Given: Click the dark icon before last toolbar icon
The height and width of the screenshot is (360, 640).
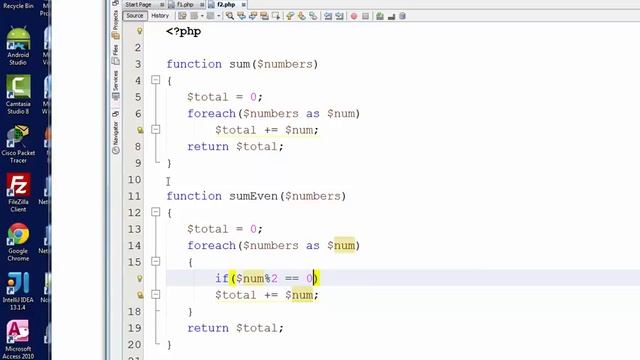Looking at the screenshot, I should click(391, 17).
